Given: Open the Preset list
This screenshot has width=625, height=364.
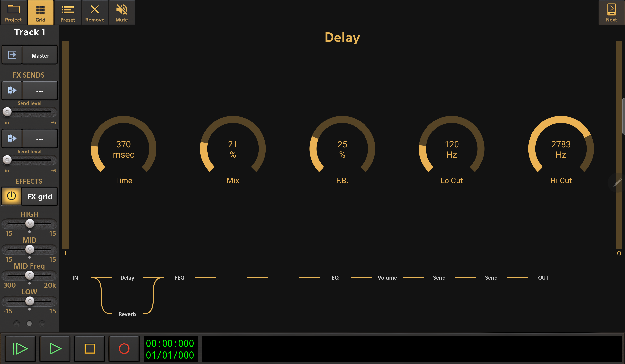Looking at the screenshot, I should click(68, 12).
